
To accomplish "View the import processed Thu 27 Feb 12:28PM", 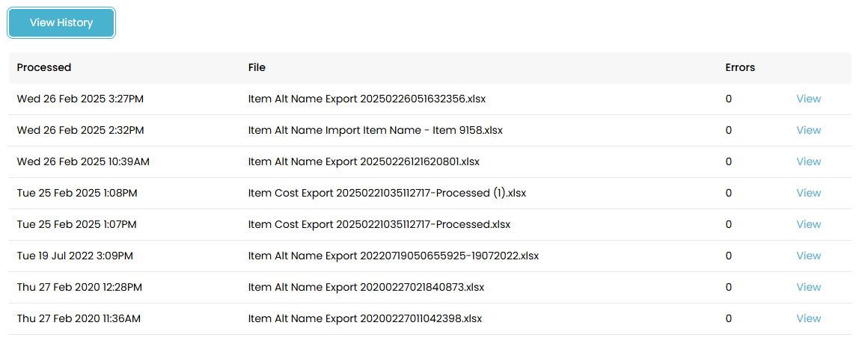I will coord(808,287).
